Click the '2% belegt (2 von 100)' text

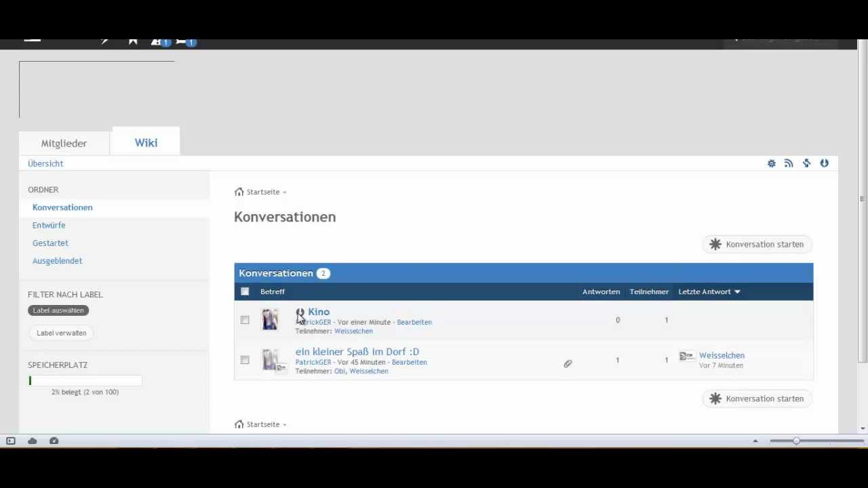tap(85, 392)
